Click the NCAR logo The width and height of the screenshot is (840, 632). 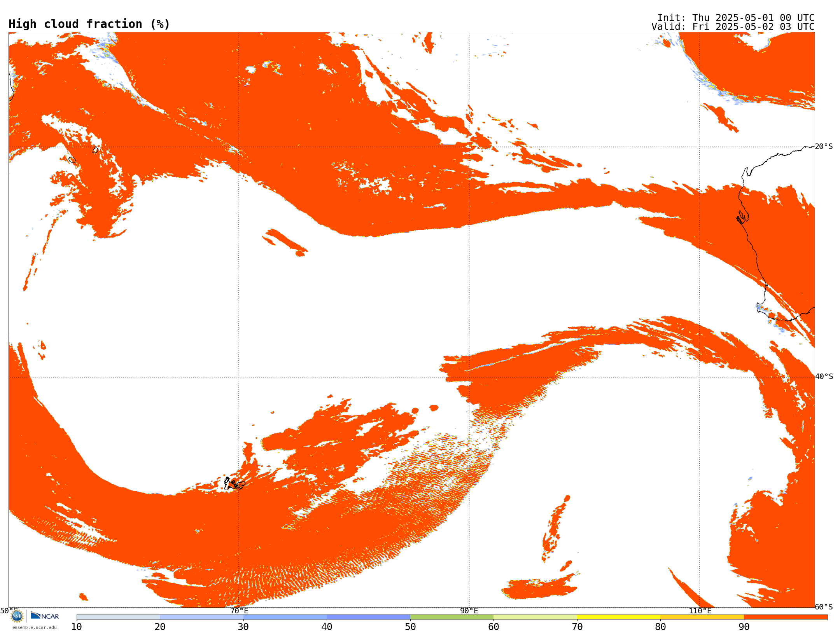pos(45,616)
